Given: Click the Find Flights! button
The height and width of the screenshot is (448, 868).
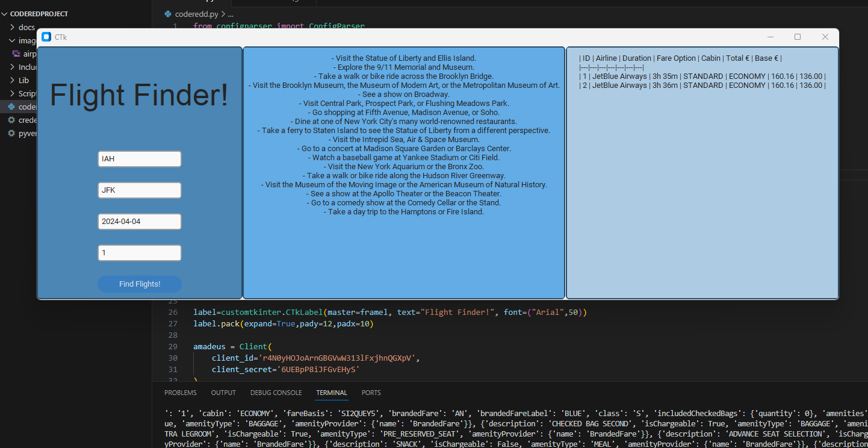Looking at the screenshot, I should pos(140,284).
